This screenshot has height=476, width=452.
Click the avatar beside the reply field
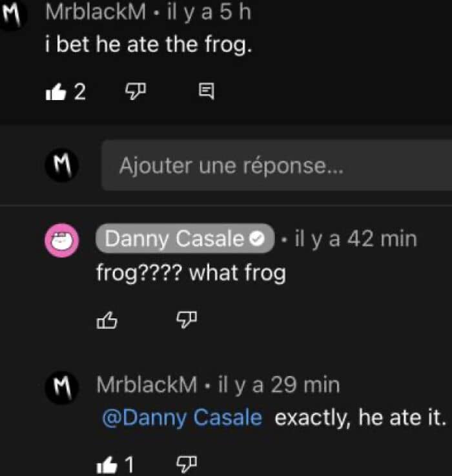point(62,165)
